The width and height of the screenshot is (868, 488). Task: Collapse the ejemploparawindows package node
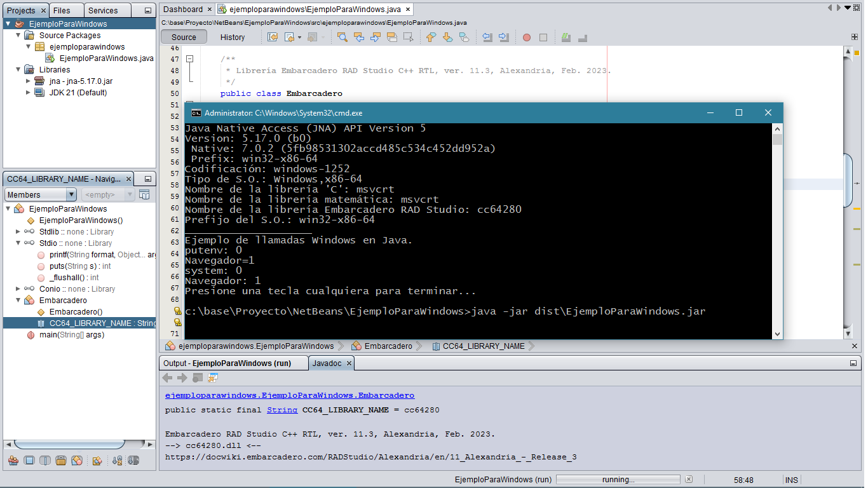click(x=28, y=46)
